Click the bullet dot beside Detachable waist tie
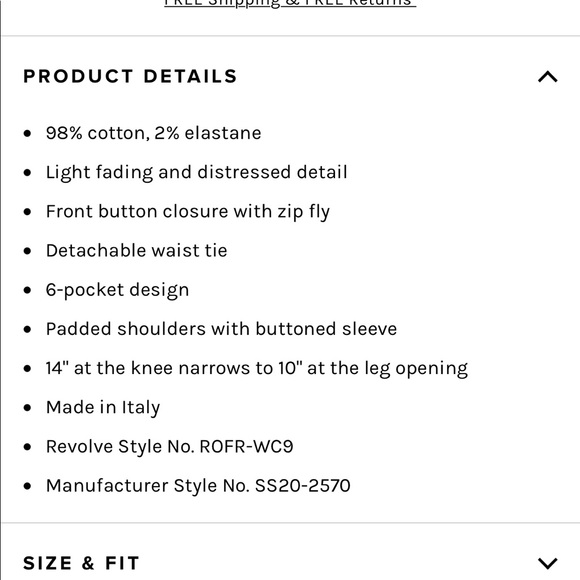Image resolution: width=580 pixels, height=580 pixels. click(x=27, y=251)
